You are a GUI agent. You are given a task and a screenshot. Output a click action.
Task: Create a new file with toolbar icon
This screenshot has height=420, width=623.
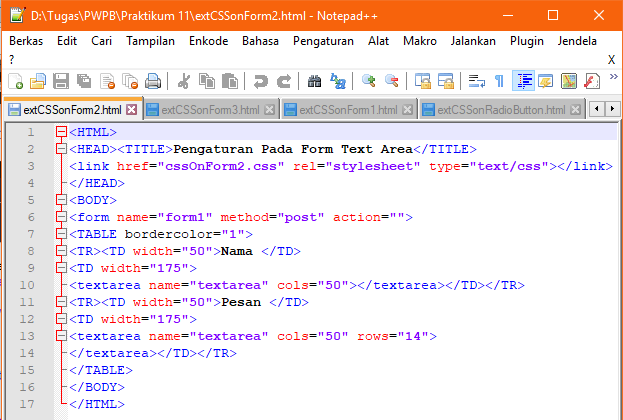(x=15, y=81)
